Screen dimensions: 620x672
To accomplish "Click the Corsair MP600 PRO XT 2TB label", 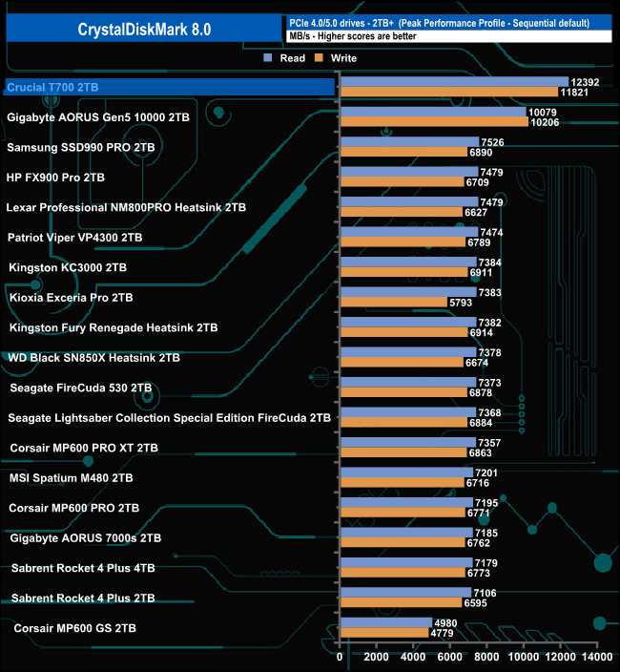I will pyautogui.click(x=84, y=448).
